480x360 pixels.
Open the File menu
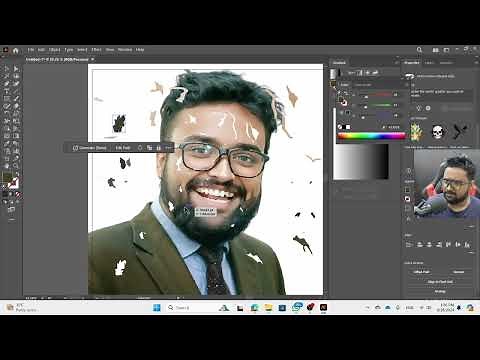tap(31, 50)
